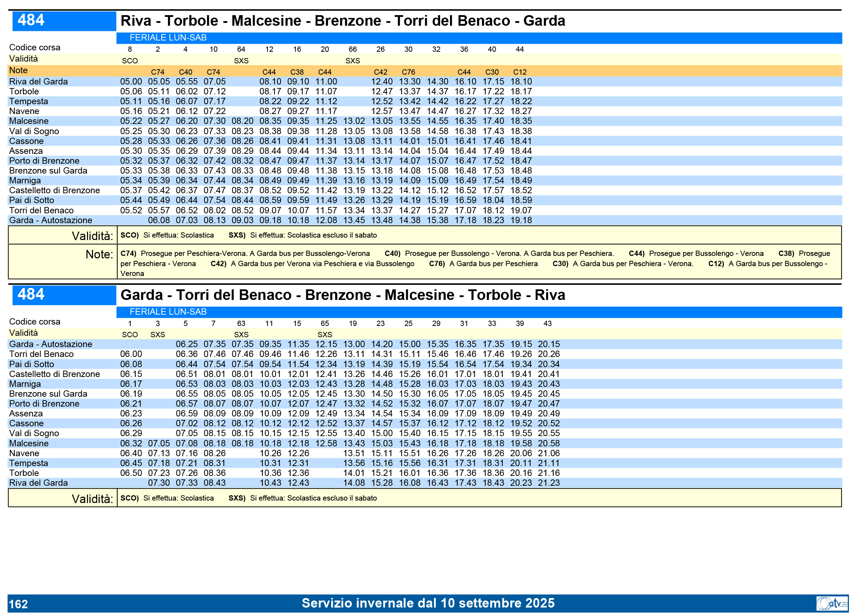Screen dimensions: 857x616
Task: Click Servizio invernale dal 10 settembre 2025 text
Action: (x=428, y=603)
